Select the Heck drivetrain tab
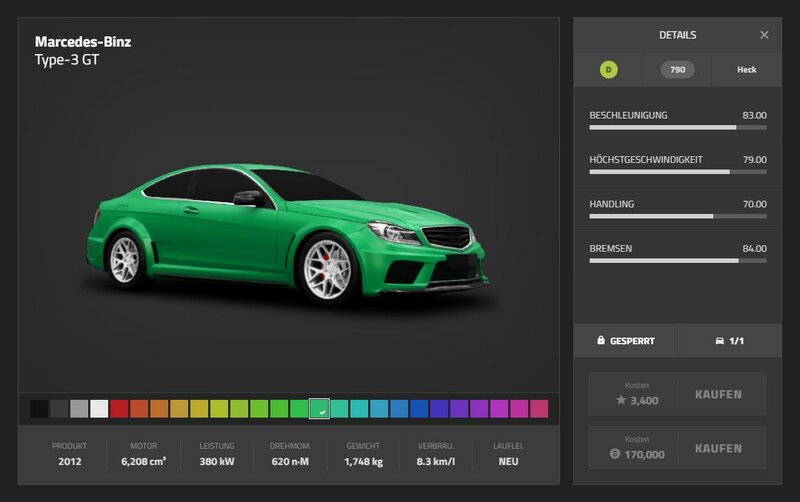 pos(746,70)
